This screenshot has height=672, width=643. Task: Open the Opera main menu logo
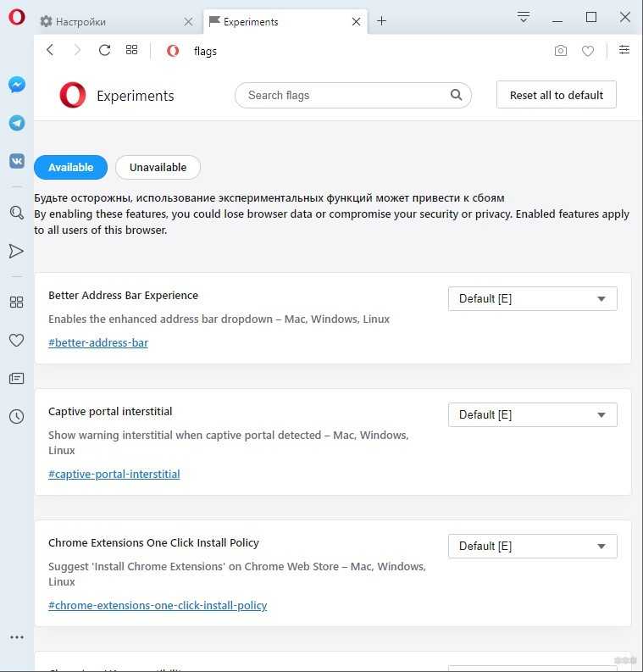(x=17, y=17)
